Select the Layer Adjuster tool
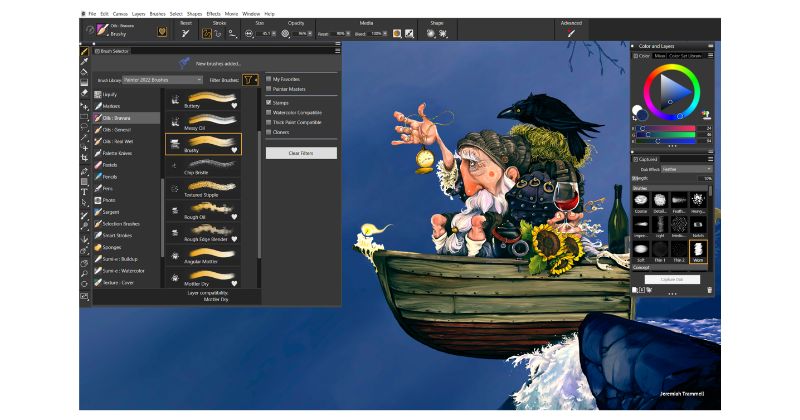 pyautogui.click(x=85, y=107)
